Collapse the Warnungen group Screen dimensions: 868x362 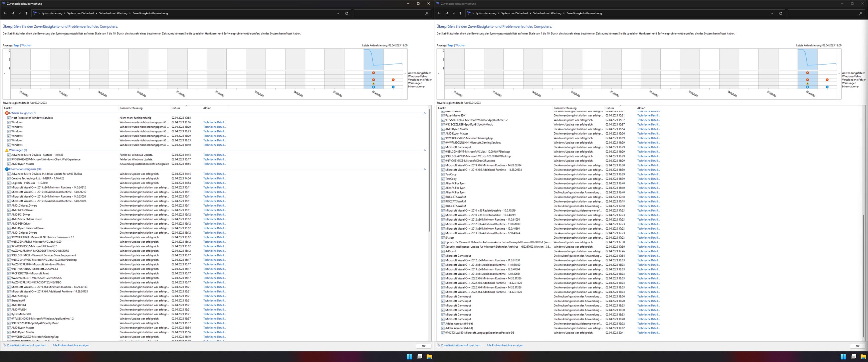tap(425, 150)
